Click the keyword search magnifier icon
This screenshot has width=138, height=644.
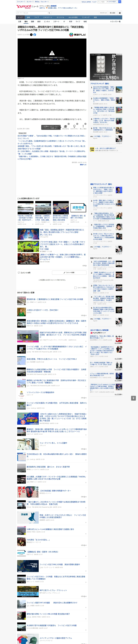49,13
